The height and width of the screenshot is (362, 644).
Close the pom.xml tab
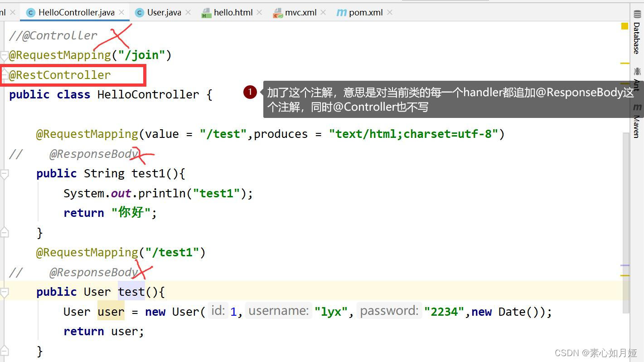(x=389, y=13)
